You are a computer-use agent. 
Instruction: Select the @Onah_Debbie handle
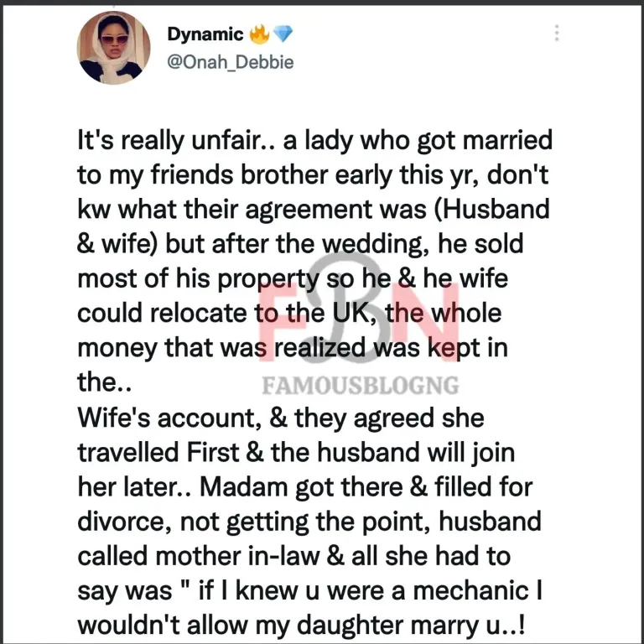pyautogui.click(x=231, y=62)
